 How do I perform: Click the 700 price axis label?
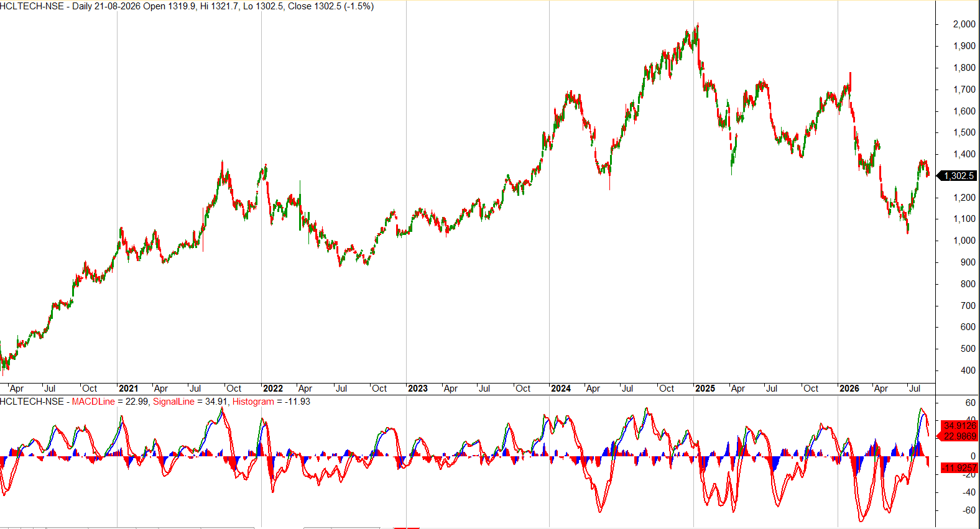968,306
